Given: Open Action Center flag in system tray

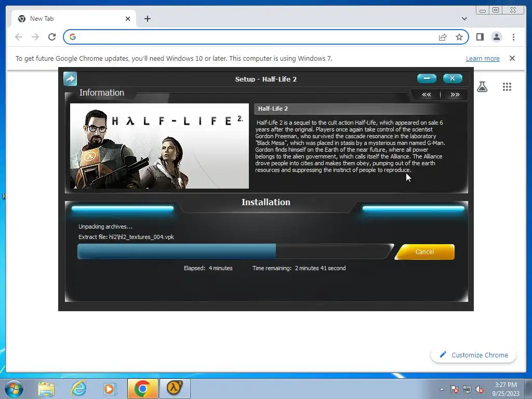Looking at the screenshot, I should point(455,390).
